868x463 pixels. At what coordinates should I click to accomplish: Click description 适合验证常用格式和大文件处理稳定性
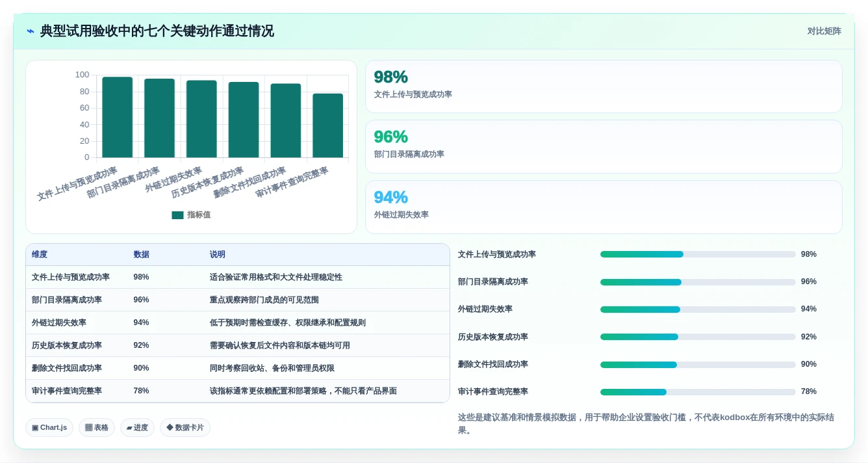pyautogui.click(x=275, y=277)
